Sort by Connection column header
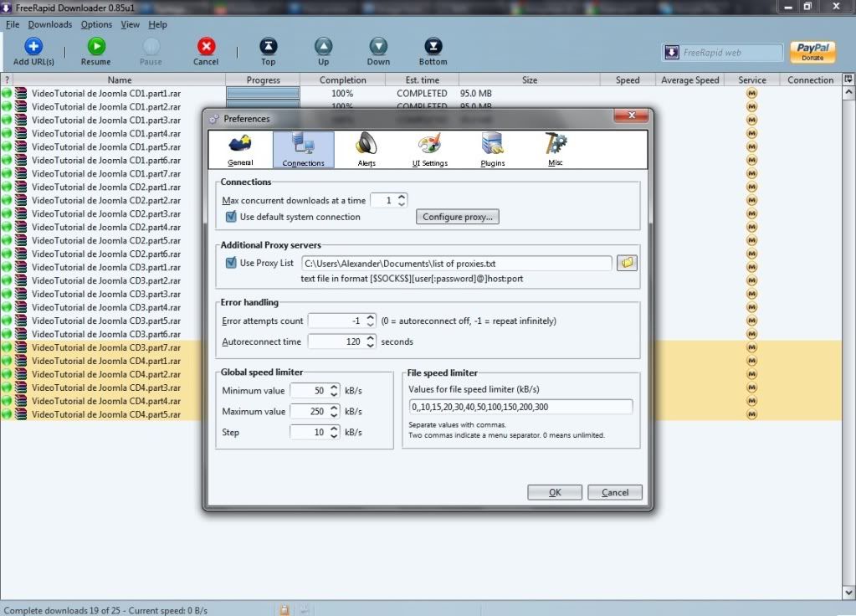The width and height of the screenshot is (856, 616). (811, 80)
